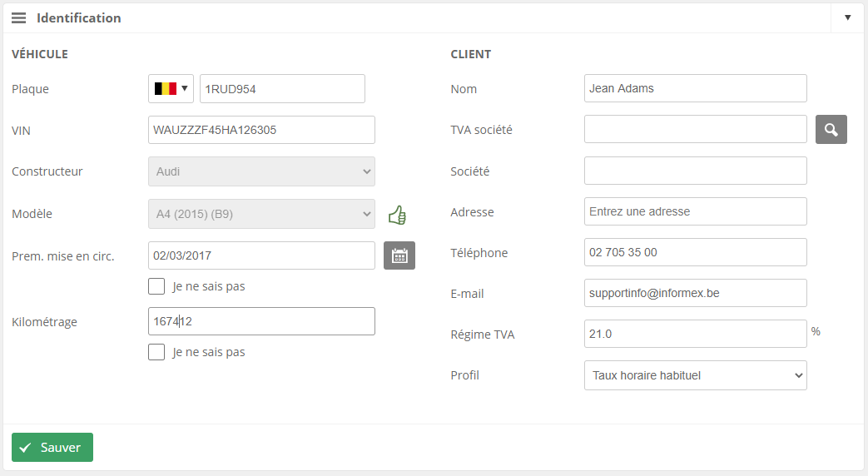Click the green Sauver button

tap(52, 447)
